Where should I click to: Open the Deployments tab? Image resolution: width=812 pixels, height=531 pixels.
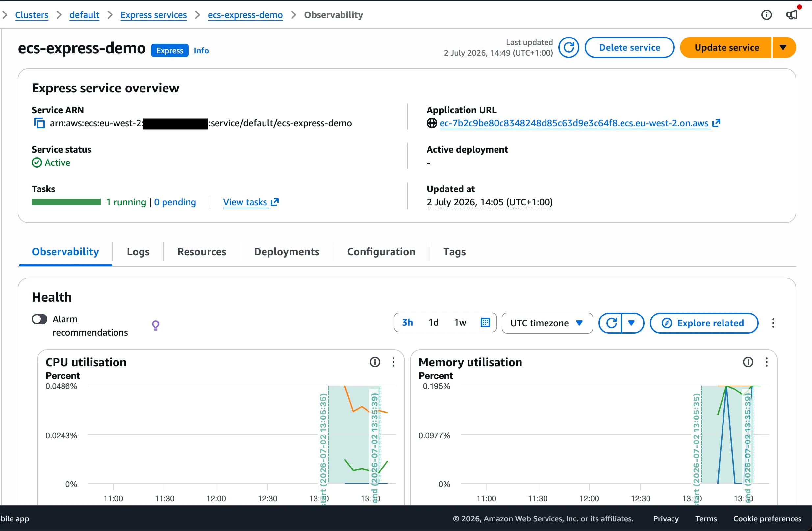click(287, 251)
